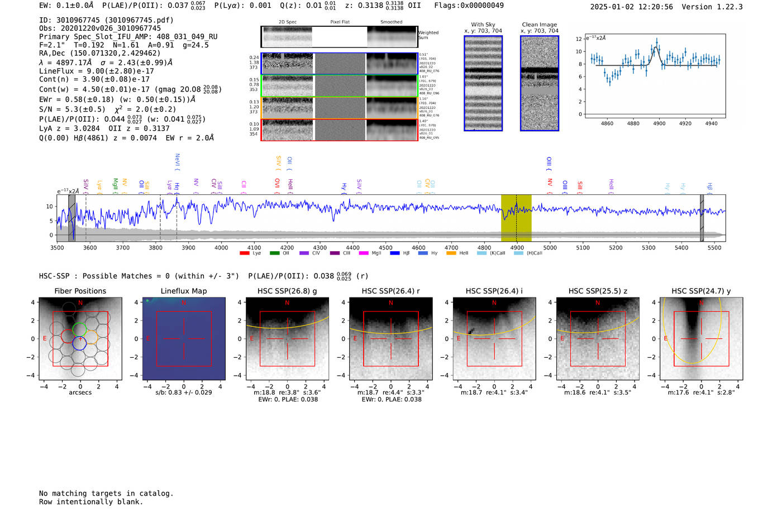Open the HSC SSP(26.4) i cutout
The image size is (782, 532).
494,339
